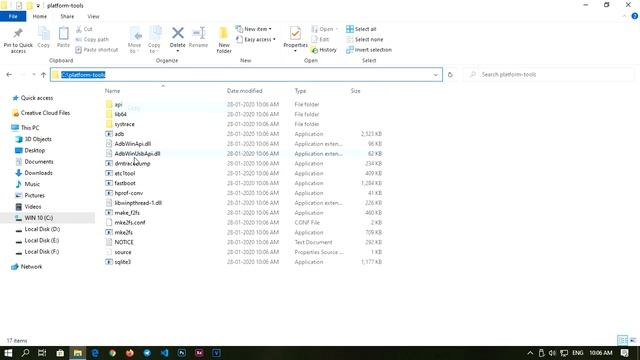The image size is (640, 360).
Task: Click the Copy to icon
Action: tap(154, 33)
